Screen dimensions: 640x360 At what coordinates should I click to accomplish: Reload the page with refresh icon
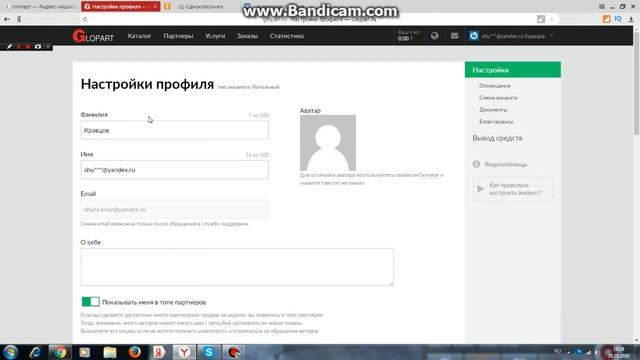(85, 19)
